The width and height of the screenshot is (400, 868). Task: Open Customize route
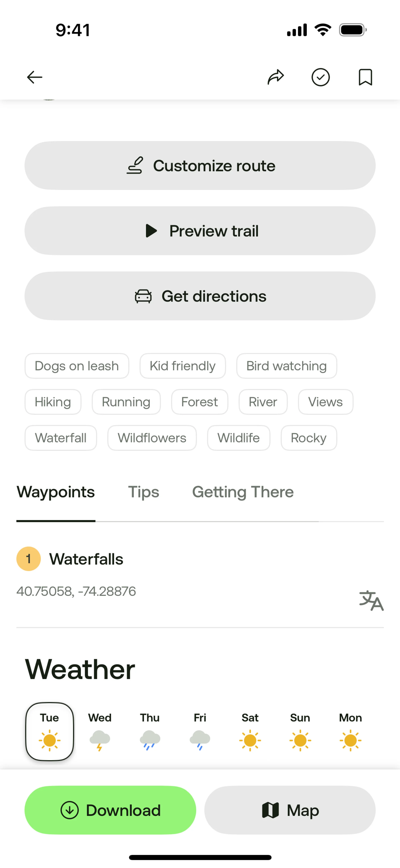pyautogui.click(x=200, y=165)
